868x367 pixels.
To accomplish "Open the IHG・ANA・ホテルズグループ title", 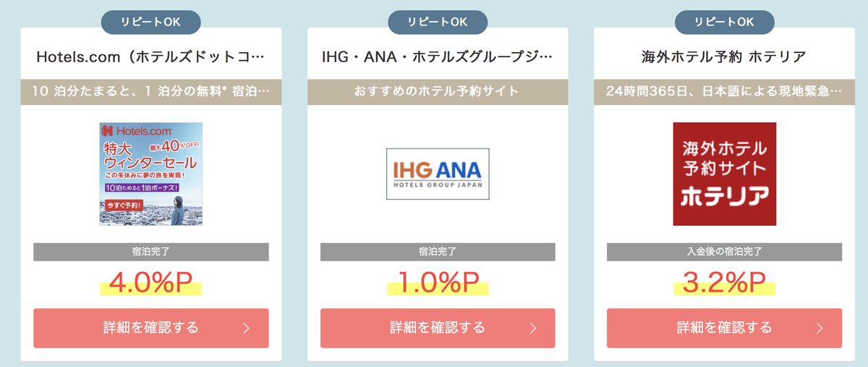I will [438, 56].
